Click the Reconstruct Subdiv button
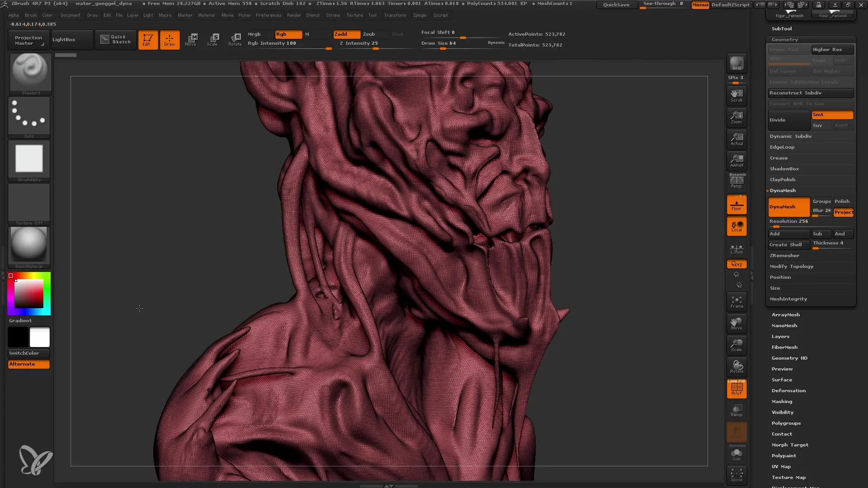 [x=810, y=93]
